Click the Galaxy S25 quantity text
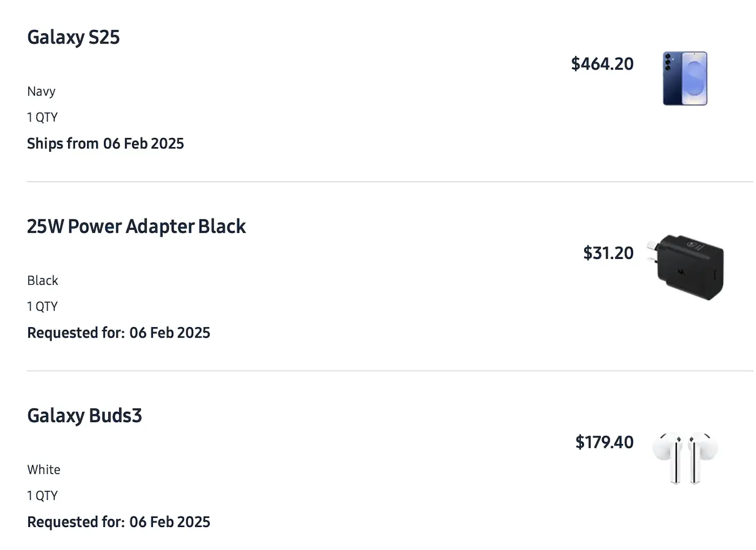This screenshot has width=756, height=550. click(x=42, y=117)
